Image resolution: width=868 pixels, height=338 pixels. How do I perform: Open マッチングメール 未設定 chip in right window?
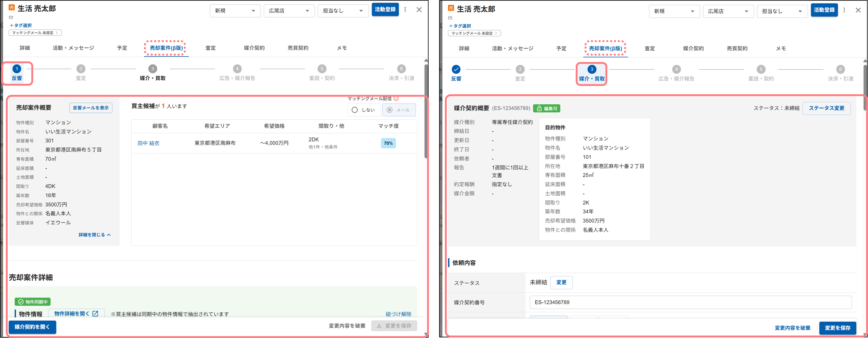click(474, 33)
